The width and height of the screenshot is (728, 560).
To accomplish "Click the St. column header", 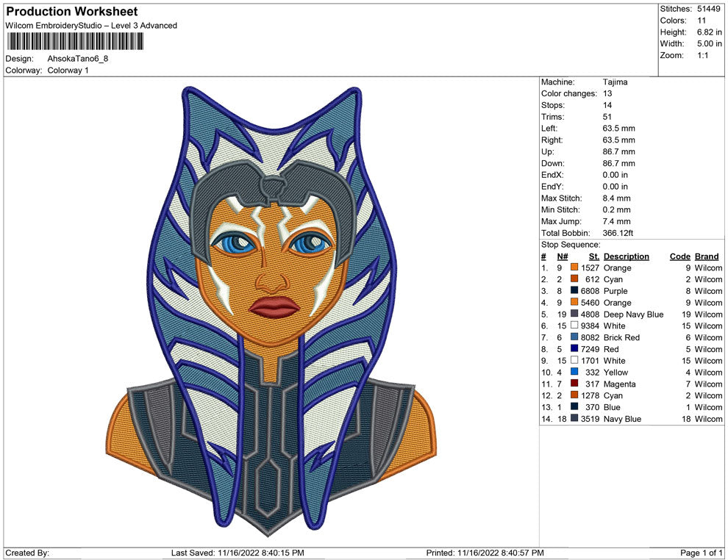I will coord(594,256).
